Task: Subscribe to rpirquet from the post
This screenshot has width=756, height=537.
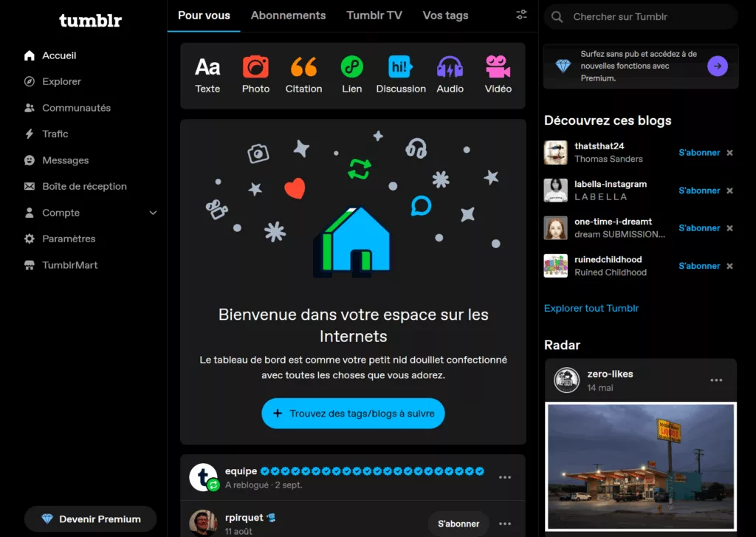Action: pos(458,524)
